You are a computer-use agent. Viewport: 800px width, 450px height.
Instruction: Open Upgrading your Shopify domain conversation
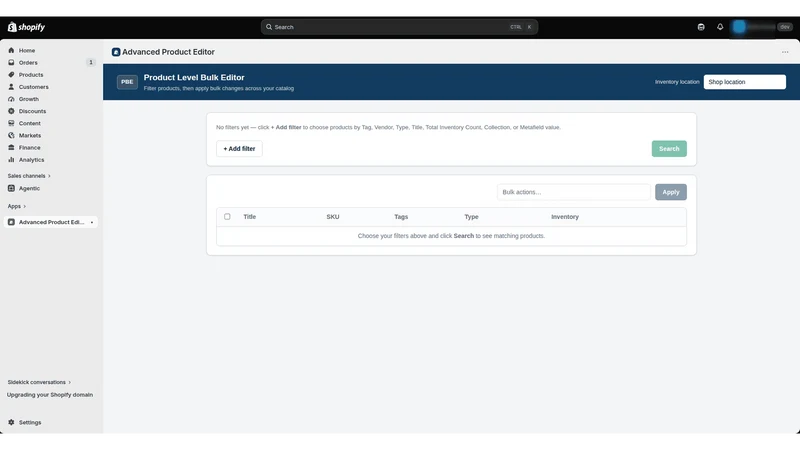[49, 395]
